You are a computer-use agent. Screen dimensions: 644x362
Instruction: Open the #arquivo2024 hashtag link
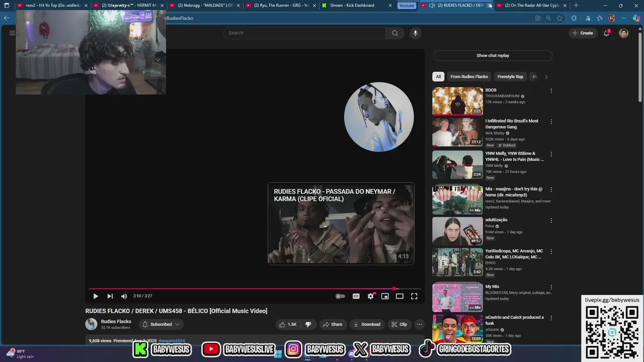coord(172,341)
